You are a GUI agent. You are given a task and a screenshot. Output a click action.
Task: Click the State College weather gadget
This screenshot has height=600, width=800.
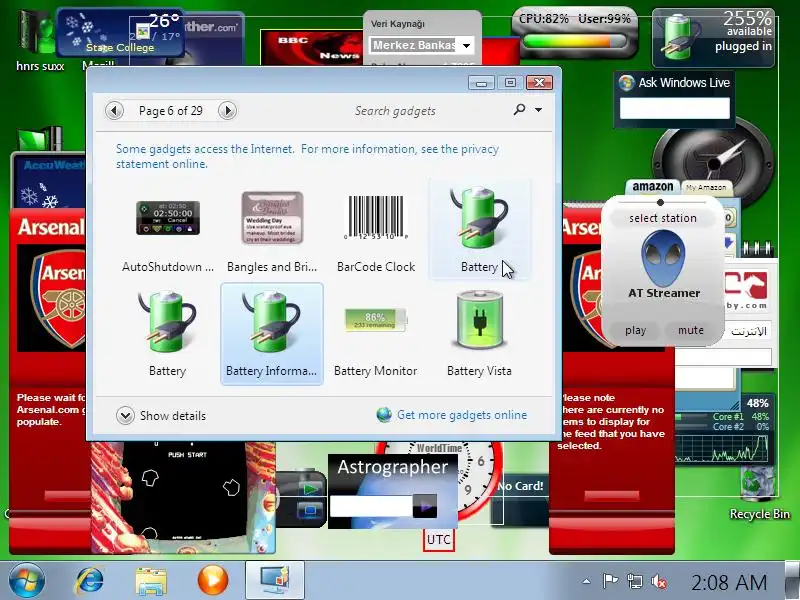(x=120, y=32)
